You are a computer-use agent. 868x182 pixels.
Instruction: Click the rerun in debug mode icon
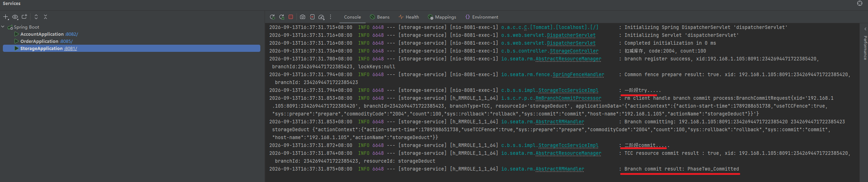[281, 17]
